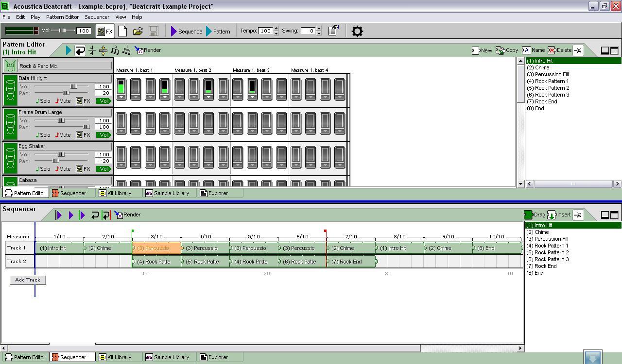Click the Vol: selector on Egg Shaker
Image resolution: width=622 pixels, height=364 pixels.
[x=104, y=169]
